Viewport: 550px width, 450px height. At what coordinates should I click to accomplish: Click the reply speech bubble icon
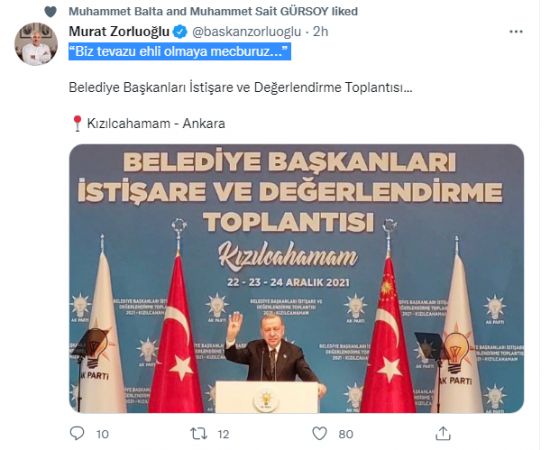pos(77,433)
